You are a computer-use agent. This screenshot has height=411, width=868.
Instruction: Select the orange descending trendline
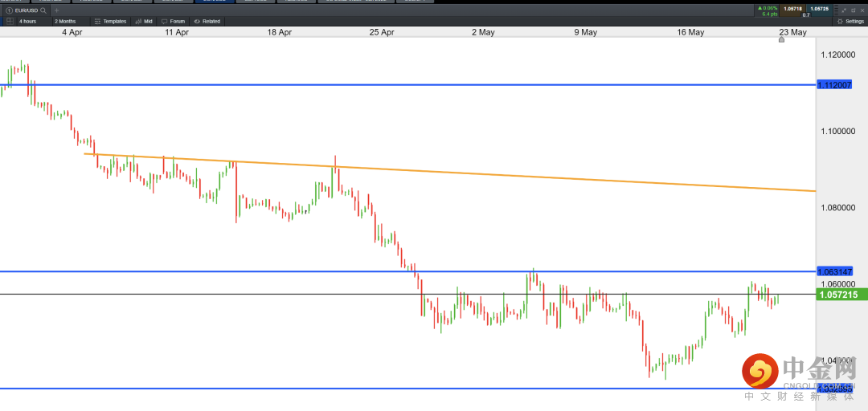coord(449,172)
